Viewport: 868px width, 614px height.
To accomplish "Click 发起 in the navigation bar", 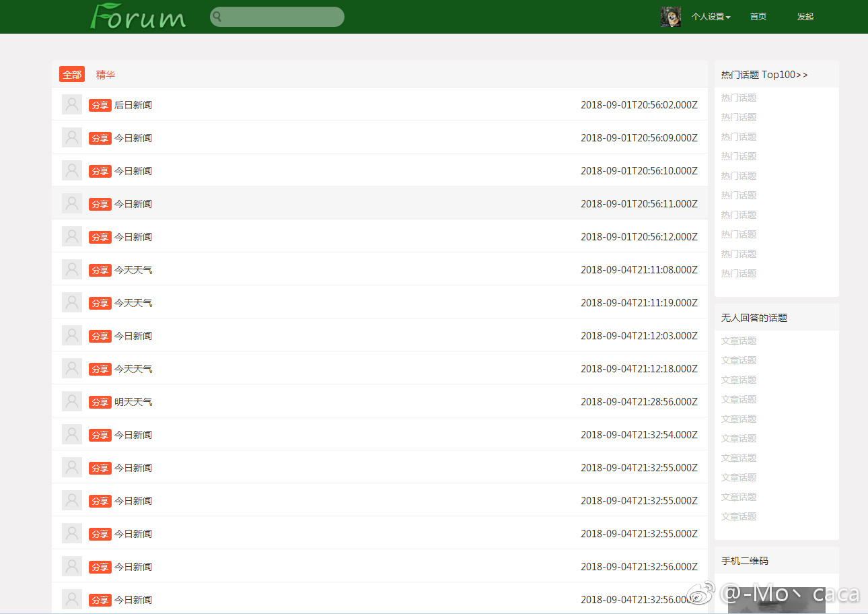I will tap(805, 17).
